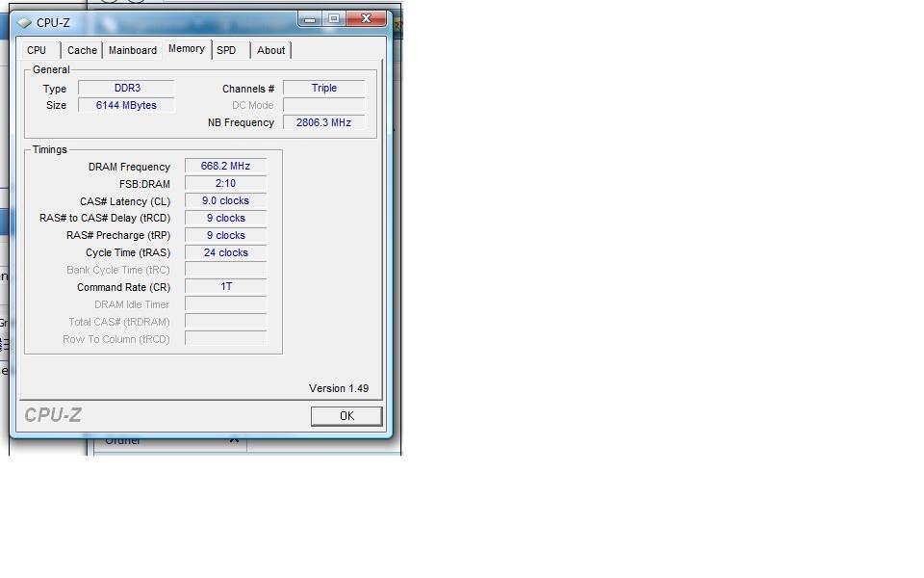Viewport: 924px width, 578px height.
Task: Click the Type label in General
Action: click(x=54, y=89)
